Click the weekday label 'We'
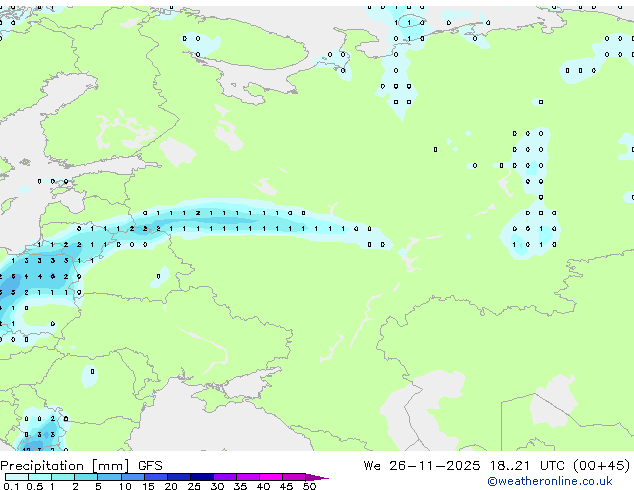Image resolution: width=634 pixels, height=490 pixels. click(372, 466)
